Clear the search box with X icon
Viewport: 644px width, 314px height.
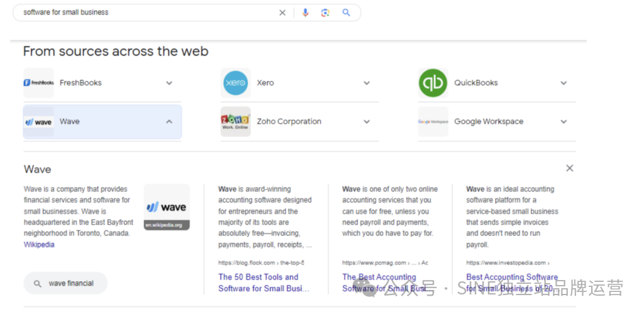click(282, 13)
